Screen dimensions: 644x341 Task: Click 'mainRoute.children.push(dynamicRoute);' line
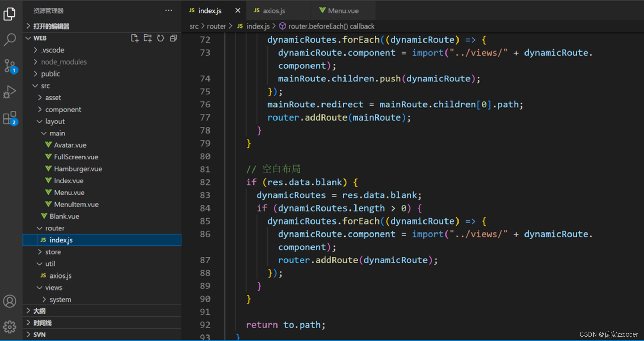click(379, 79)
